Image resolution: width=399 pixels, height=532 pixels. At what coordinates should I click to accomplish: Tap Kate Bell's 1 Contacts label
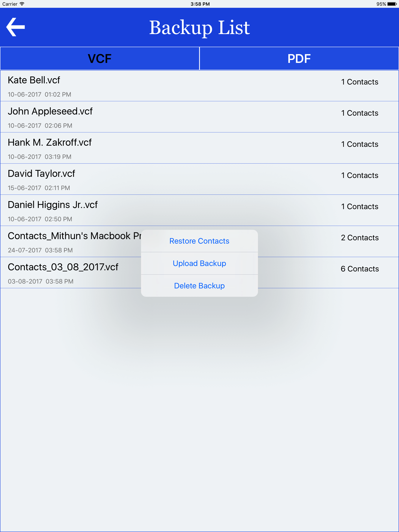point(359,82)
